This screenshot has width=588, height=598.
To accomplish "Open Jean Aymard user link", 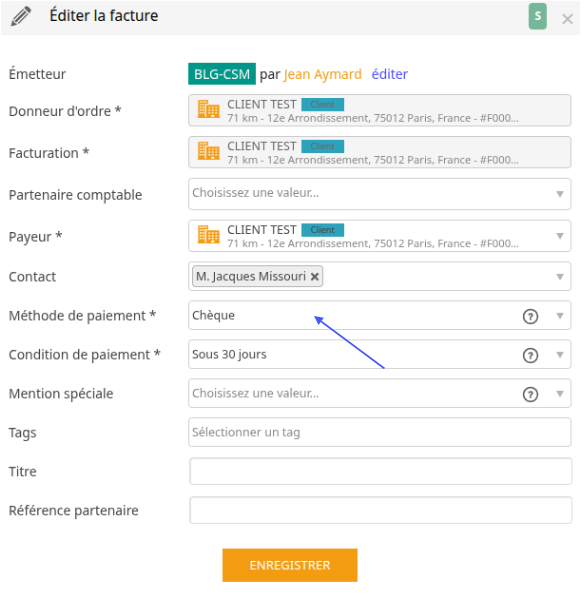I will (323, 74).
